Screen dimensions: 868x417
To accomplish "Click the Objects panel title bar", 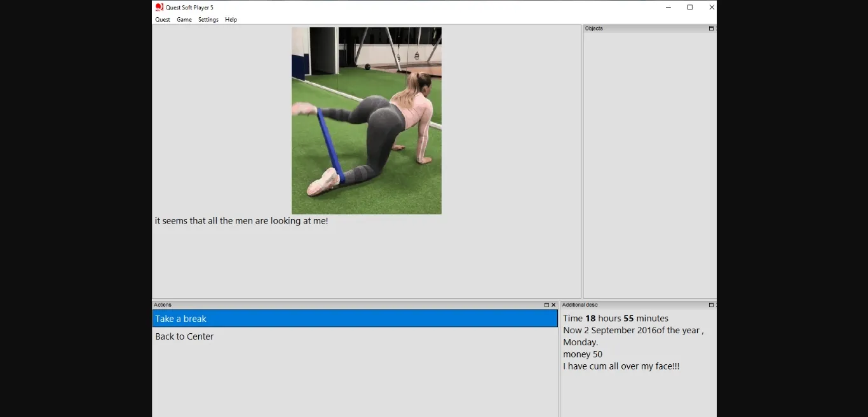I will 642,29.
